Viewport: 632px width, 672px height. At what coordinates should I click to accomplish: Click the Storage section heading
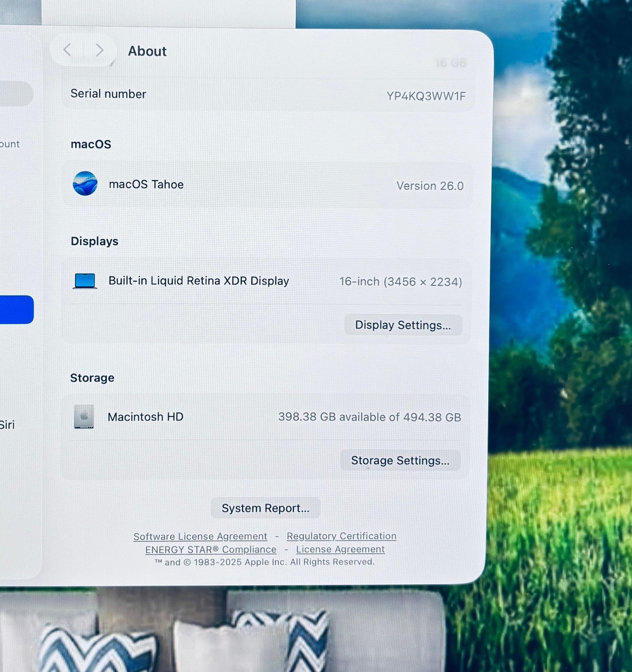click(92, 378)
